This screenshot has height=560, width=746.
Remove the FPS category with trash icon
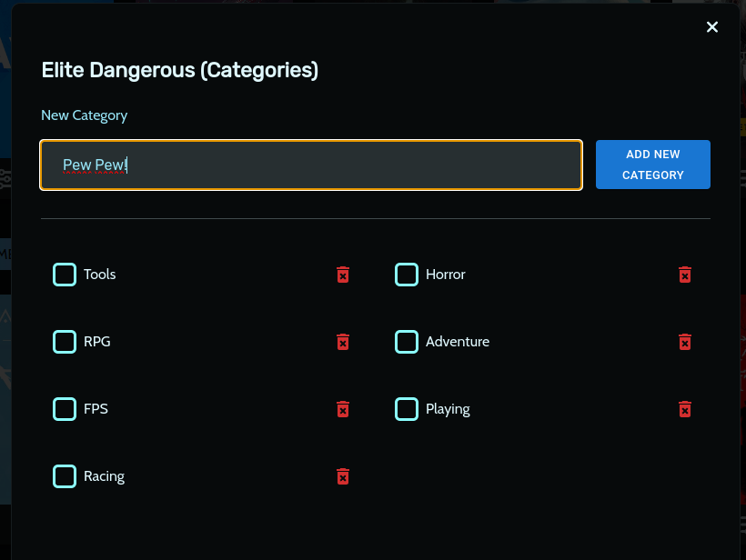pyautogui.click(x=343, y=409)
